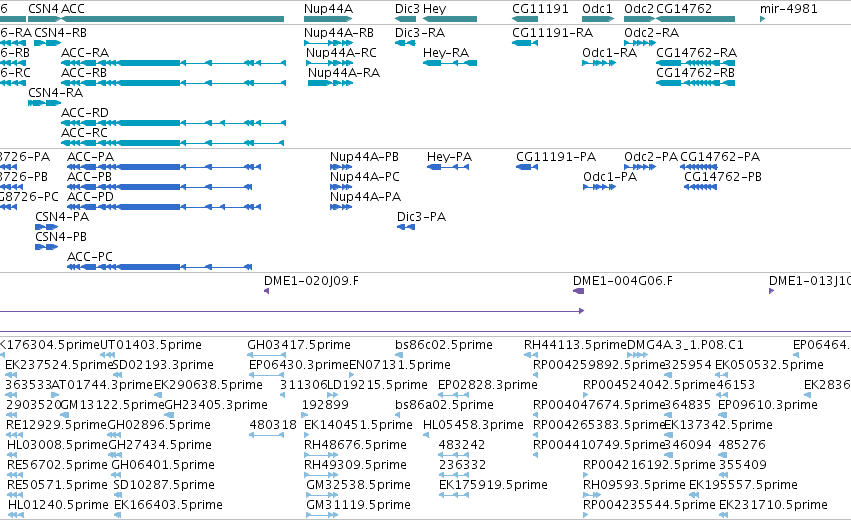The image size is (851, 520).
Task: Click the Hey-RA transcript label
Action: pyautogui.click(x=446, y=53)
